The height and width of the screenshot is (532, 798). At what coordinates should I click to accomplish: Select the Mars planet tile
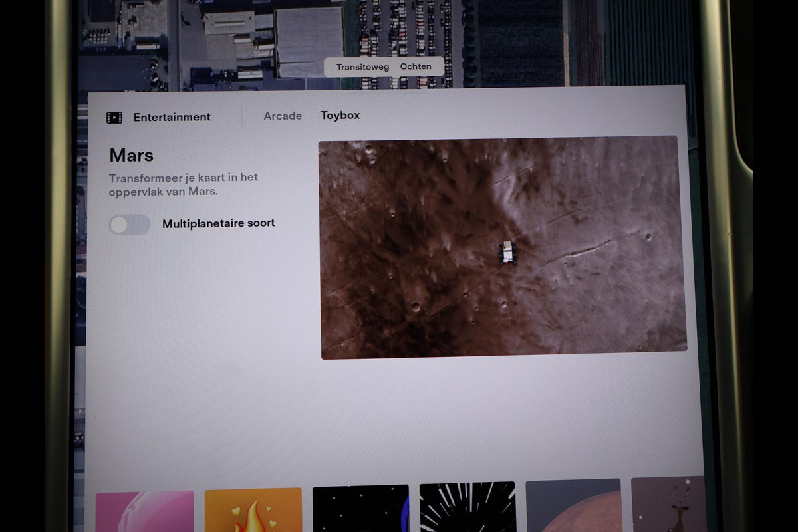pyautogui.click(x=573, y=505)
